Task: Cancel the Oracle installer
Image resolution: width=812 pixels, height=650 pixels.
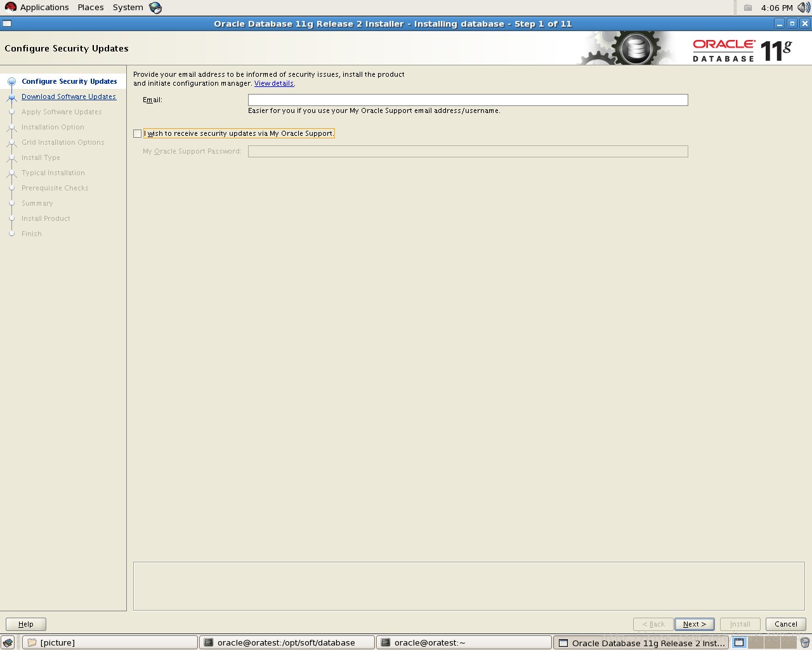Action: tap(786, 624)
